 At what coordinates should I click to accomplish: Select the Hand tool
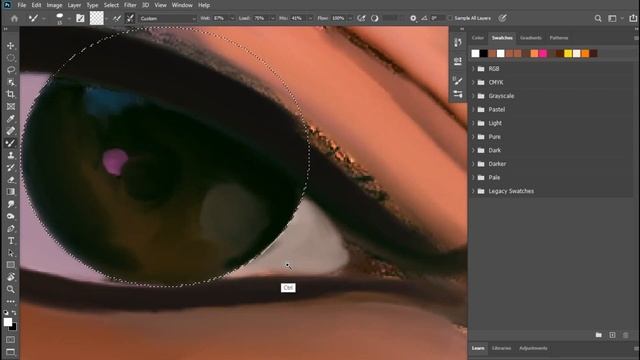click(x=11, y=277)
